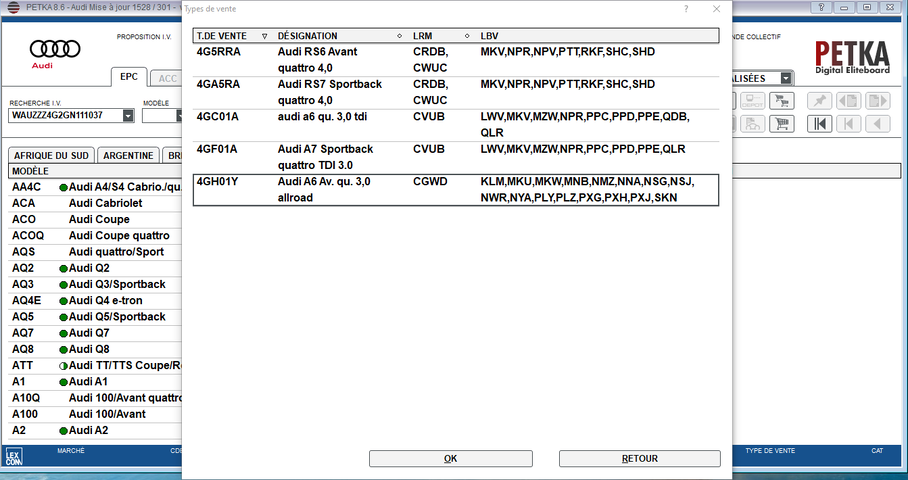Screen dimensions: 908x480
Task: Select the Audi Cabriolet model row
Action: coord(96,204)
